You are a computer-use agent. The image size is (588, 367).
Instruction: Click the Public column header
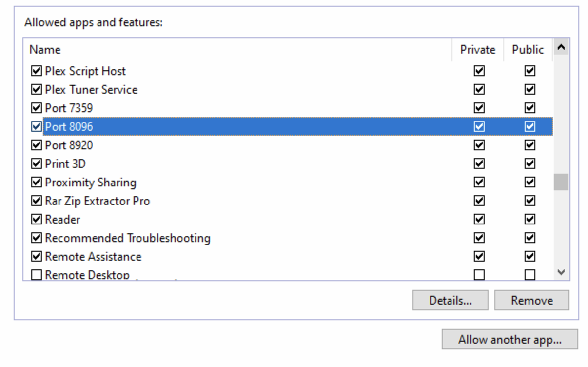[528, 50]
